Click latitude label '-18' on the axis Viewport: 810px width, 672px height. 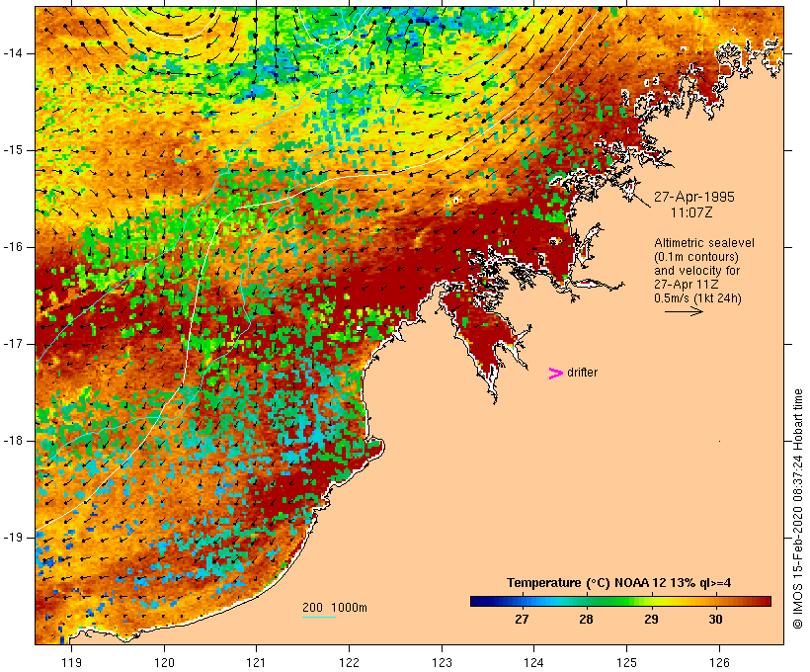pyautogui.click(x=13, y=441)
